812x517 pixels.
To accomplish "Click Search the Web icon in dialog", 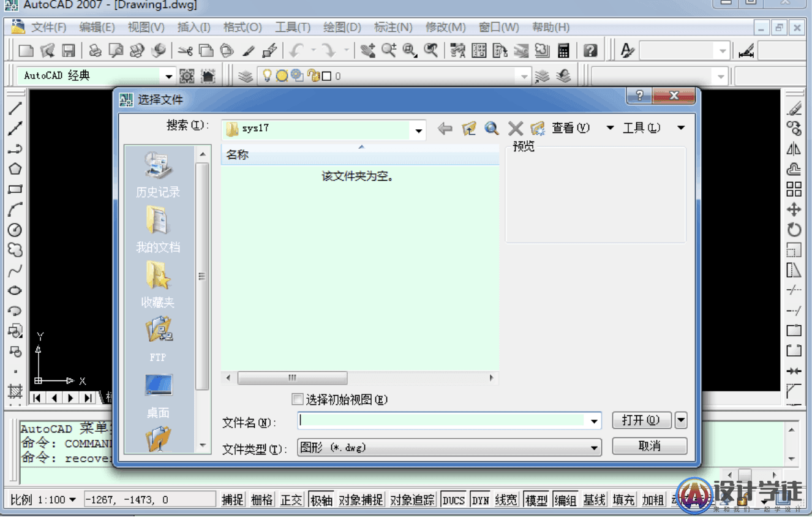I will [492, 129].
